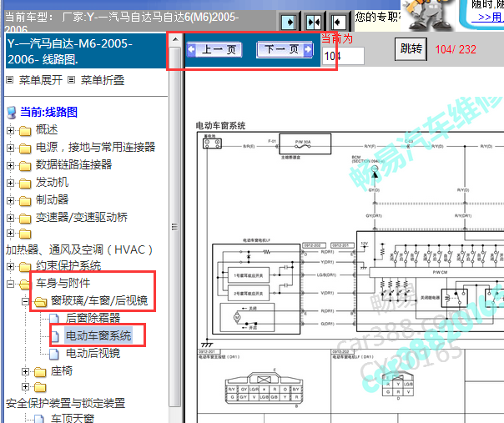504x423 pixels.
Task: Expand the 座椅 tree node
Action: tap(25, 371)
